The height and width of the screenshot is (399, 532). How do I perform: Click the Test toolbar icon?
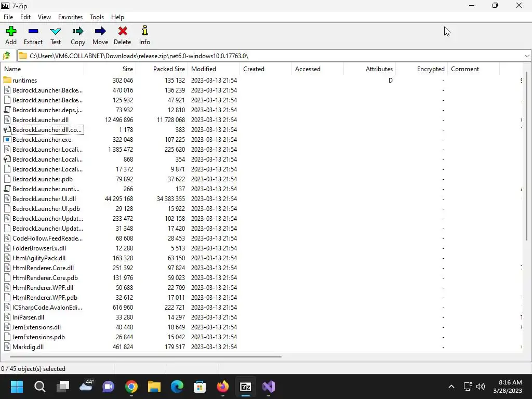click(55, 31)
